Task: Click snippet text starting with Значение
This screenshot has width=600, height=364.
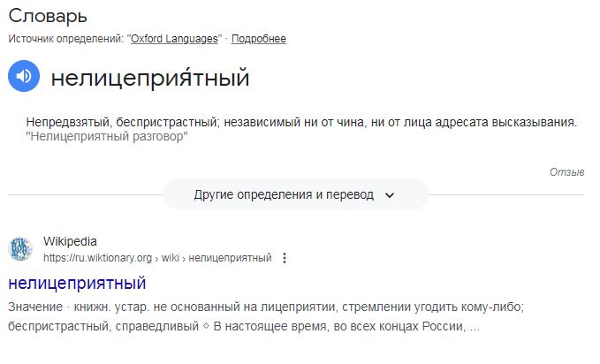Action: (266, 307)
